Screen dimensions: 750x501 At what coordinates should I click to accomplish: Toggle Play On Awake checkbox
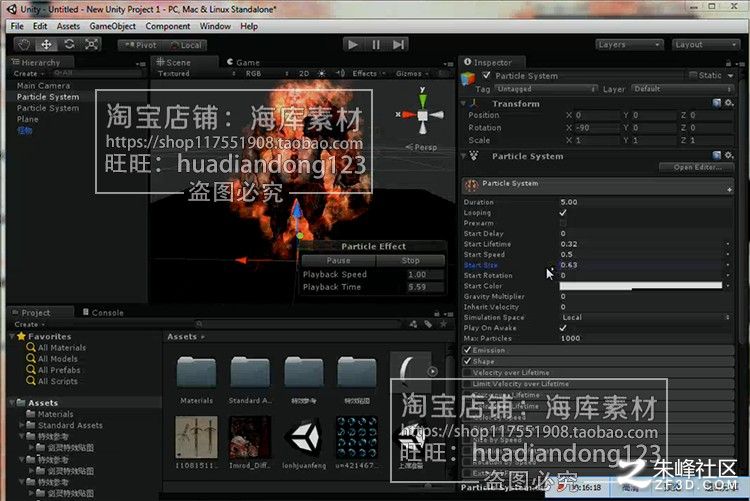coord(563,328)
